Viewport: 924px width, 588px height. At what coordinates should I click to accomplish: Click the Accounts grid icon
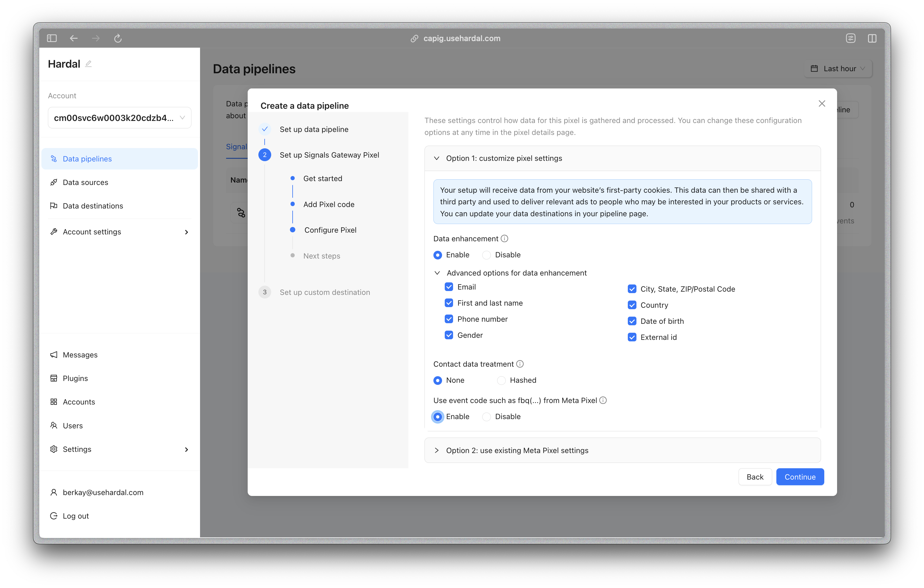54,402
